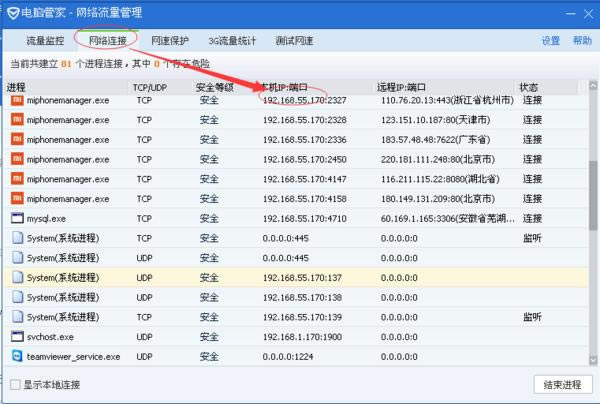The image size is (600, 404).
Task: Switch to the 流量监控 tab
Action: (44, 41)
